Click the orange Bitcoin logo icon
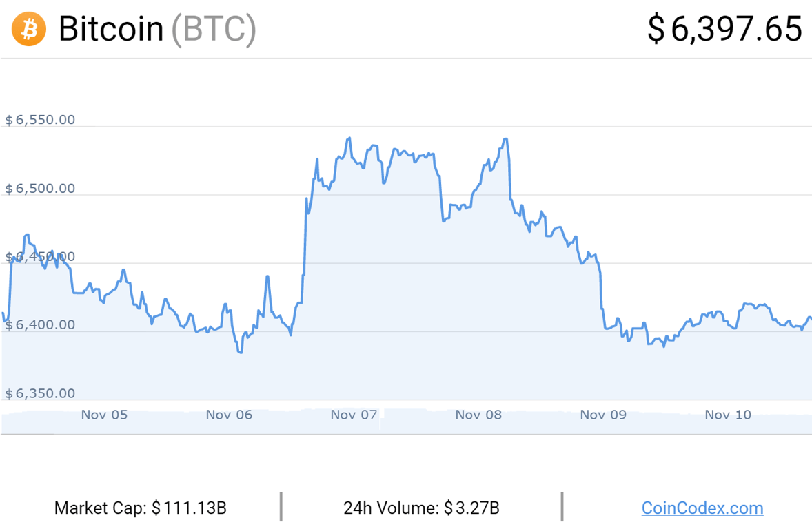 click(x=29, y=29)
